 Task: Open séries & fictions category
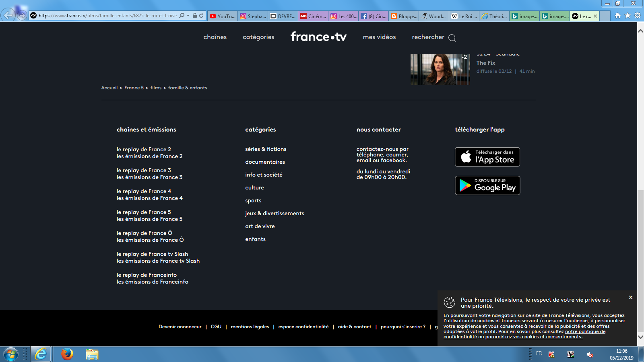pos(266,149)
